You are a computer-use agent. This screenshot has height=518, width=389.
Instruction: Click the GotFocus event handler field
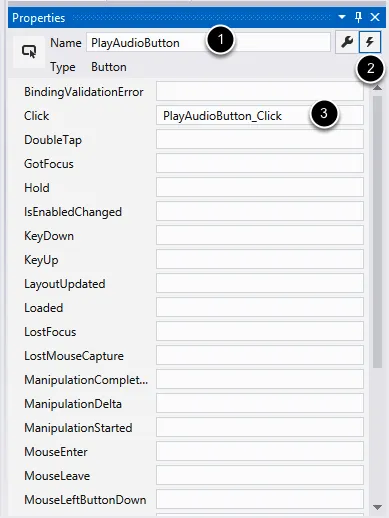[x=260, y=163]
